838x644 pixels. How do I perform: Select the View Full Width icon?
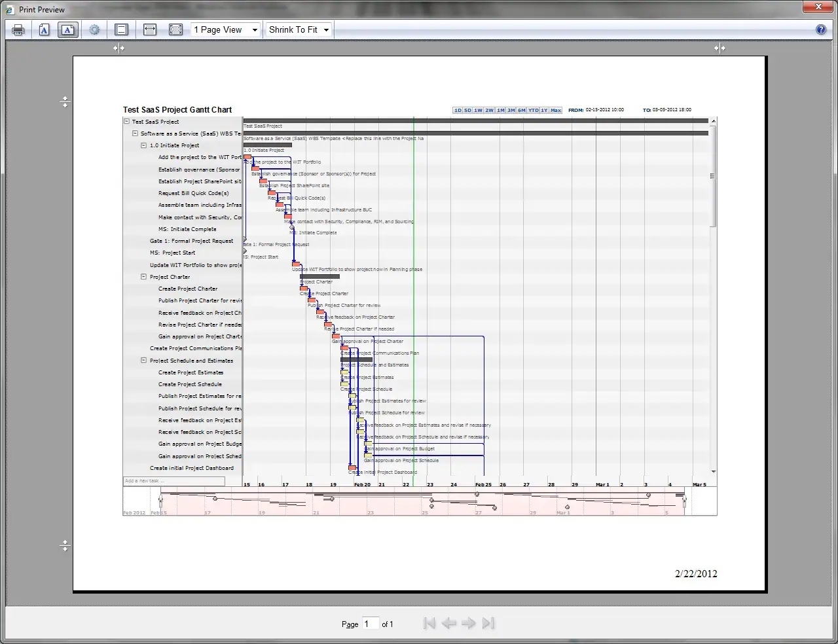click(150, 30)
